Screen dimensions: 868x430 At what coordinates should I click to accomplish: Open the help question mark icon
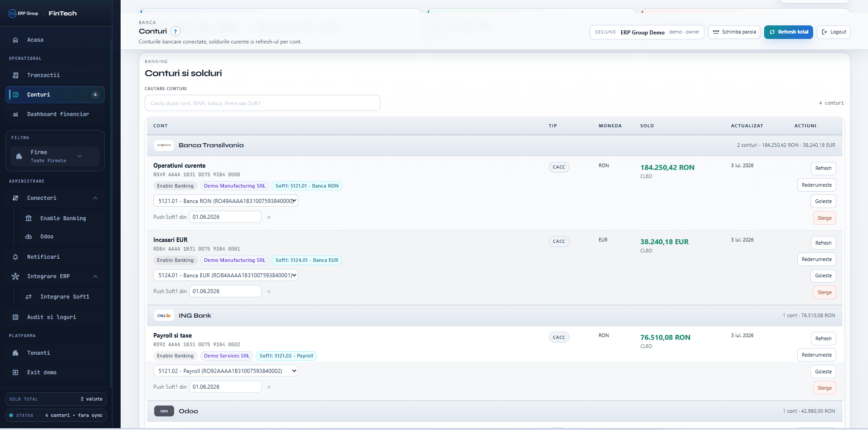[175, 31]
